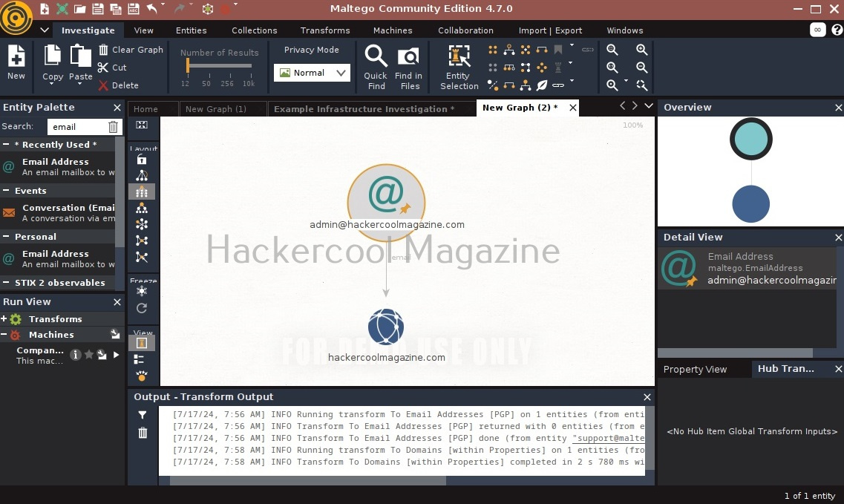
Task: Filter the transform output with the funnel icon
Action: pos(142,415)
